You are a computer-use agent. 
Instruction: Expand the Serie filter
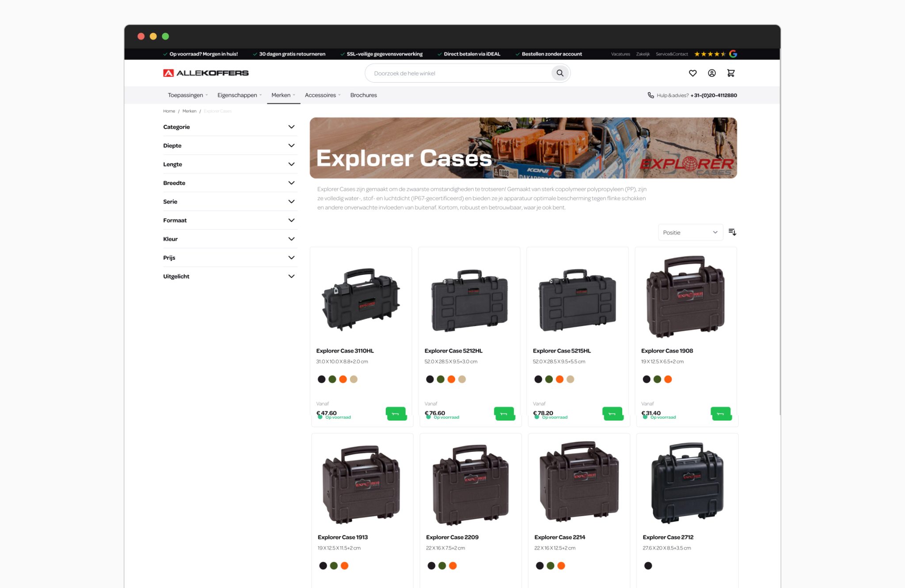(x=230, y=201)
